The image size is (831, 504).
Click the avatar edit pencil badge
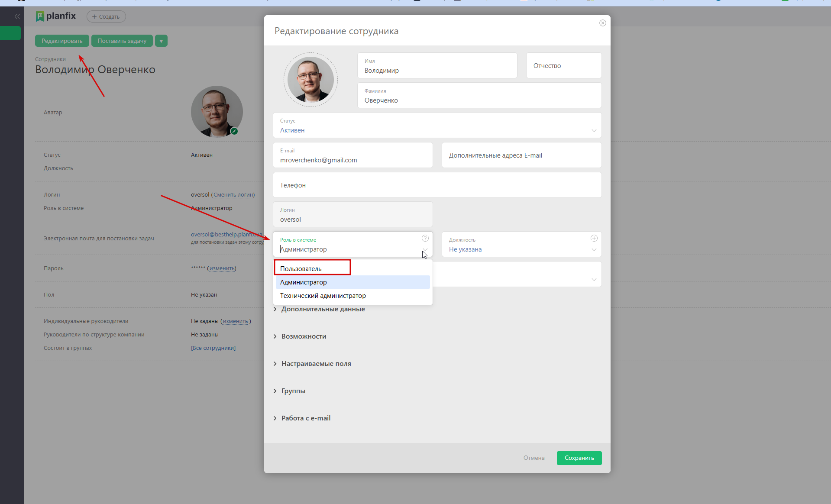click(234, 131)
